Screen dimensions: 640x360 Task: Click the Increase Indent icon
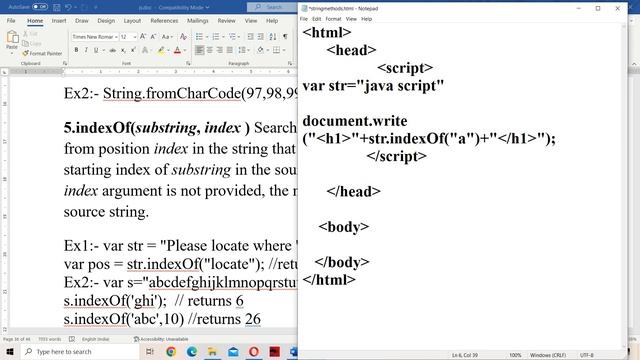pos(261,37)
